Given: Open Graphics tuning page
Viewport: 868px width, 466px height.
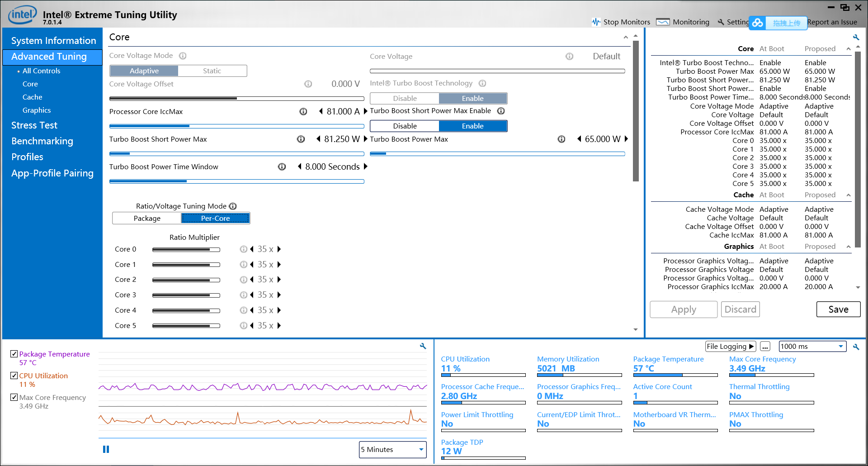Looking at the screenshot, I should 37,110.
